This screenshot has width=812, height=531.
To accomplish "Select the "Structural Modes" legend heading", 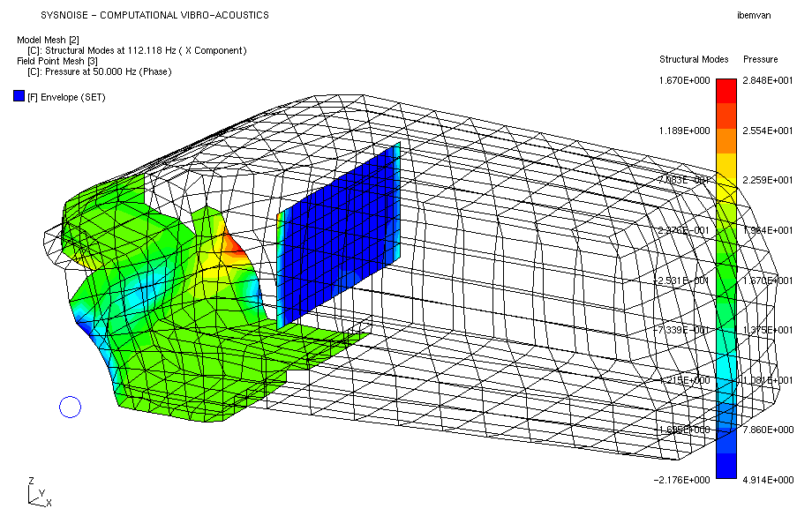I will (x=694, y=60).
